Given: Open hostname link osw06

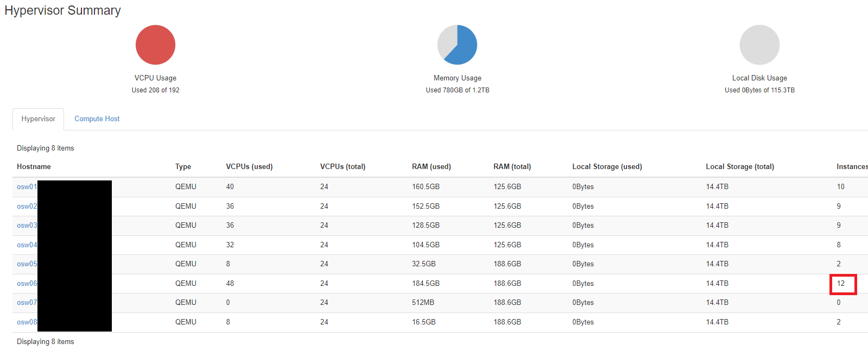Looking at the screenshot, I should (27, 284).
